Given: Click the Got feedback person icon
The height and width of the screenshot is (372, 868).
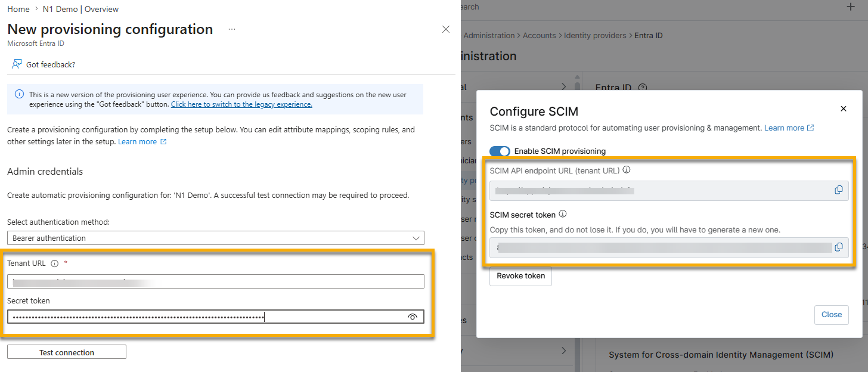Looking at the screenshot, I should coord(17,64).
